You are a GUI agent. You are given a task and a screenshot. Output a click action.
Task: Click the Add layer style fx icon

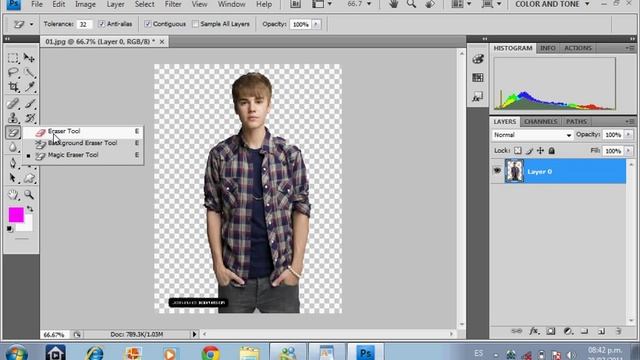(x=533, y=331)
